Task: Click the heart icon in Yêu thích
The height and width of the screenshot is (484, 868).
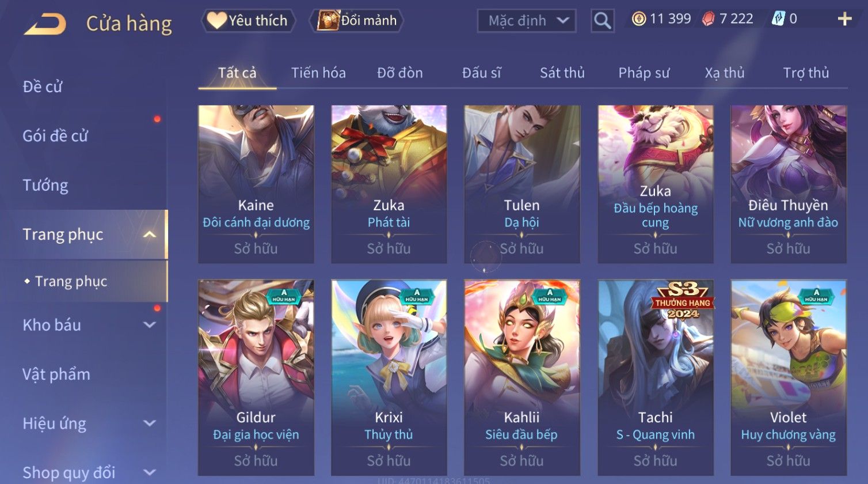Action: tap(217, 20)
